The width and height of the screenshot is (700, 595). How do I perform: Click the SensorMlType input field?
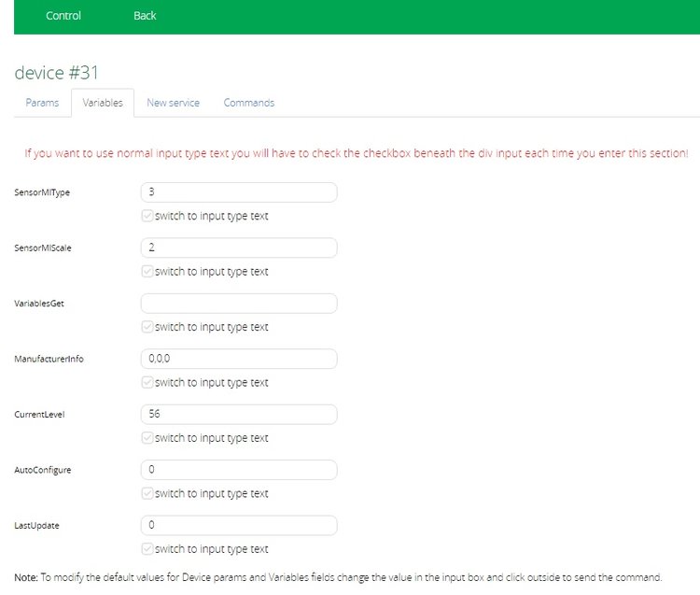click(238, 192)
